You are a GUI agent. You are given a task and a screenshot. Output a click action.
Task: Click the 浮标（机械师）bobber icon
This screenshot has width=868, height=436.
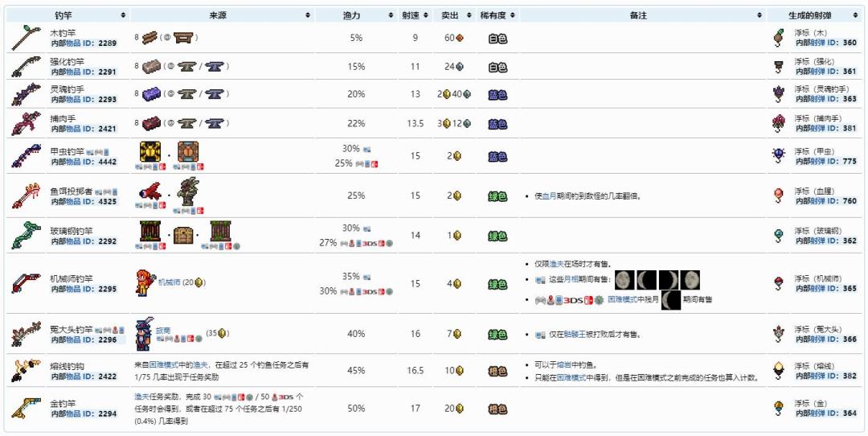(x=779, y=283)
